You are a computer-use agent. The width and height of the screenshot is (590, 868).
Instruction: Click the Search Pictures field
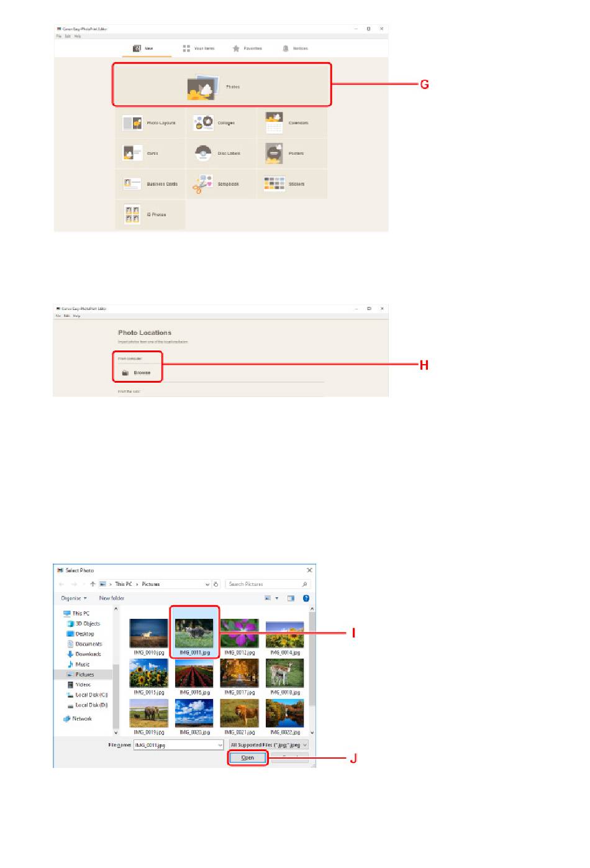(267, 584)
